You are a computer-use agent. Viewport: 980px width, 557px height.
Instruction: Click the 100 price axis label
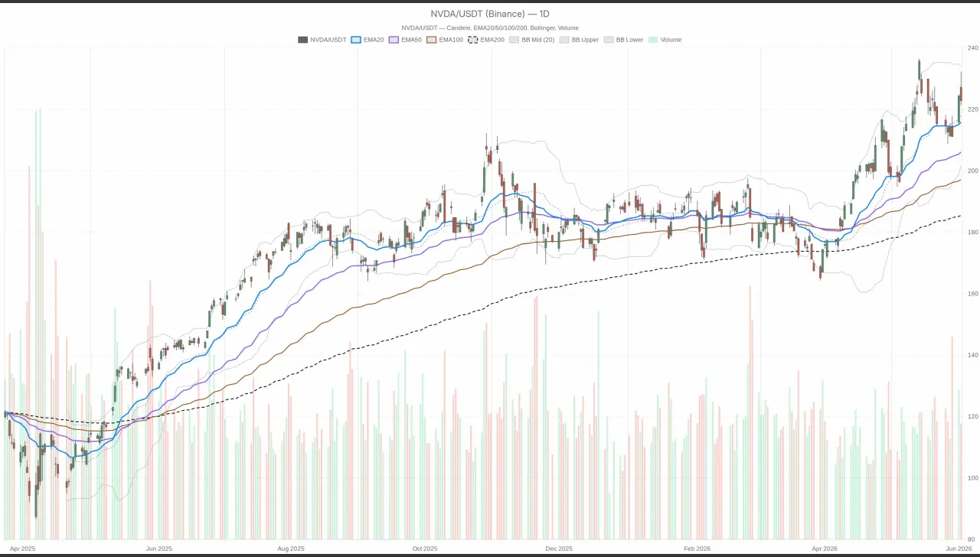coord(972,478)
